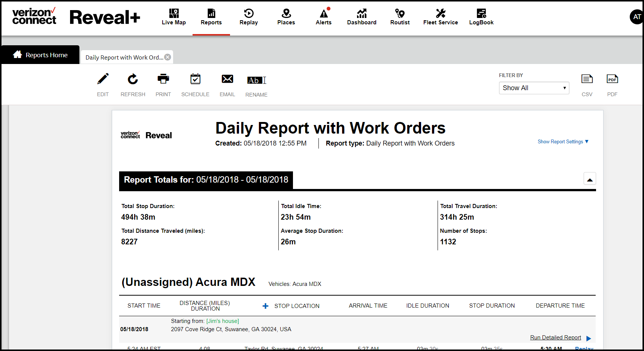Close the Daily Report with Work Orders tab
The width and height of the screenshot is (644, 351).
(168, 57)
